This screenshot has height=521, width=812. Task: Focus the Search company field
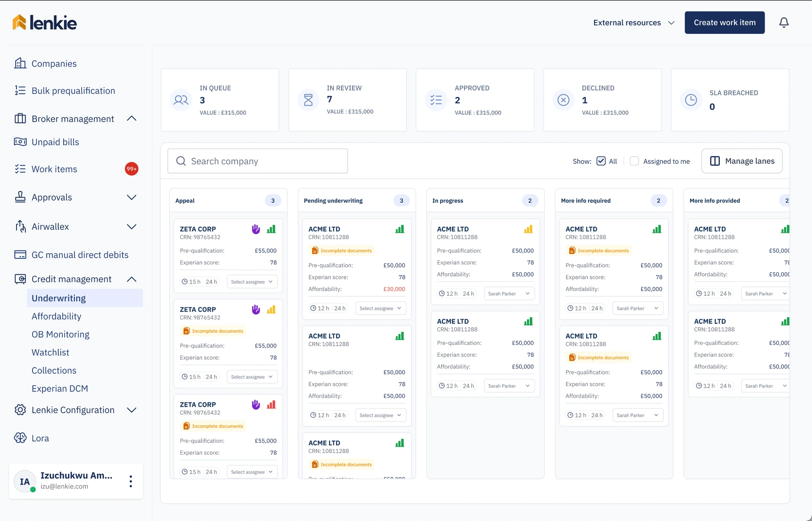click(x=258, y=161)
